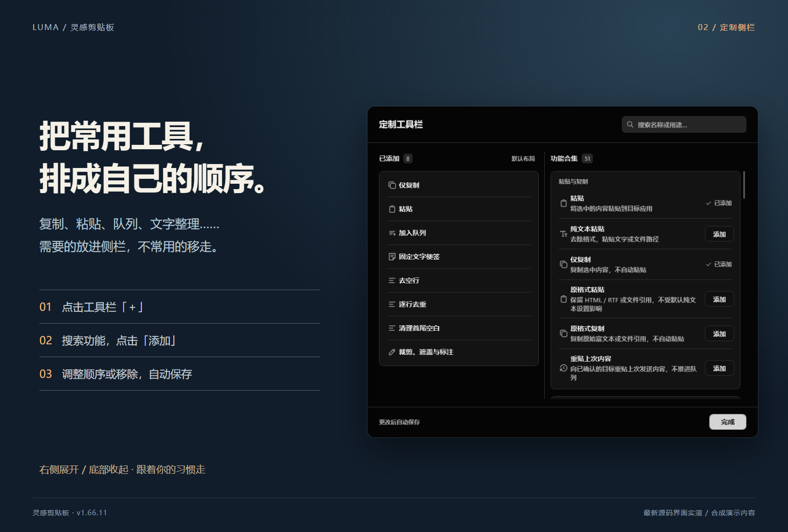Toggle the 已添加 mark on 粘贴
The width and height of the screenshot is (788, 532).
pyautogui.click(x=719, y=203)
